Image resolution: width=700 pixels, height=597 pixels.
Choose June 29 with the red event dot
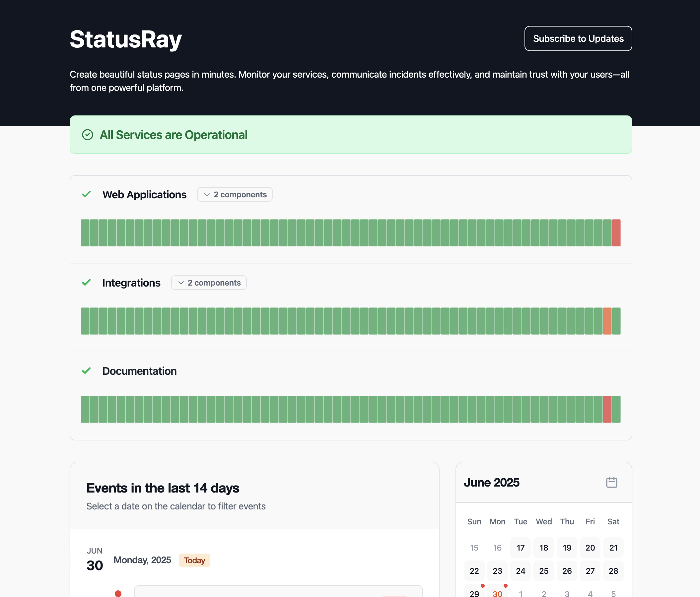[474, 591]
